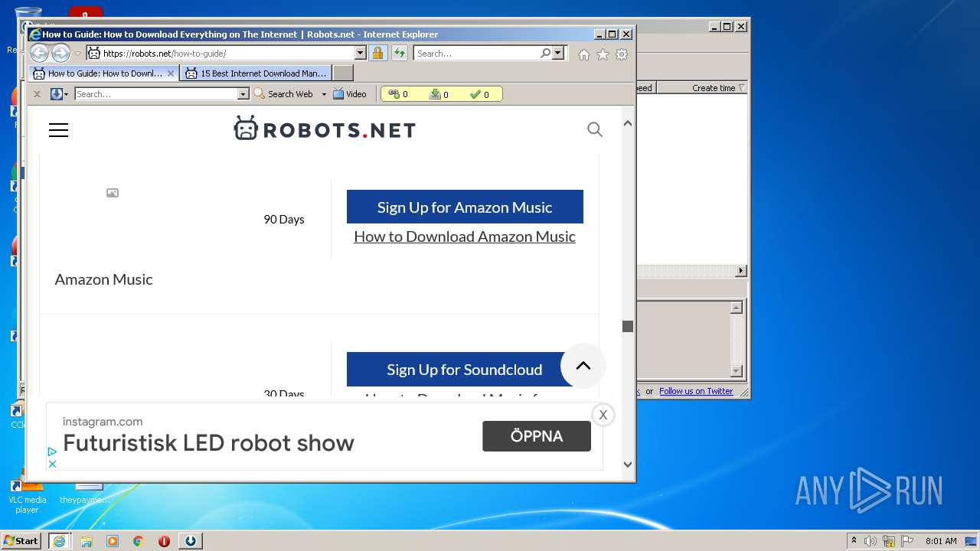Open How to Download Amazon Music link
The width and height of the screenshot is (980, 551).
click(x=465, y=236)
